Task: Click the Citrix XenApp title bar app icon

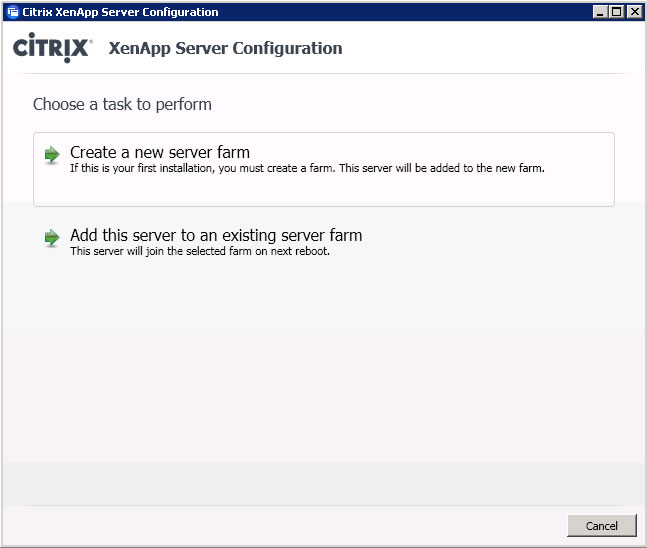Action: click(13, 12)
